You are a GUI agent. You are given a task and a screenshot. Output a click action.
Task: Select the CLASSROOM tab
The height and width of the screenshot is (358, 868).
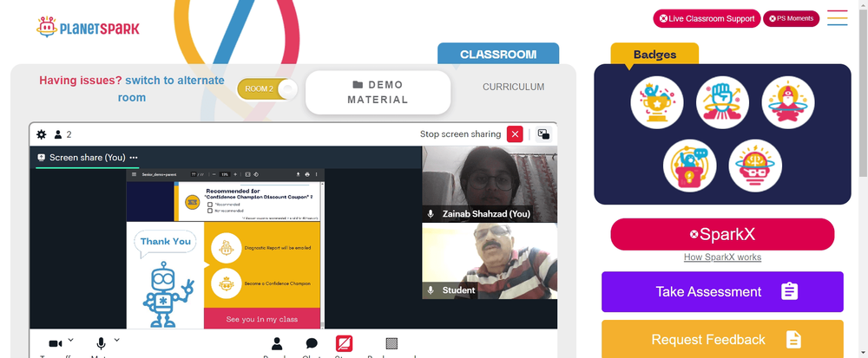pyautogui.click(x=498, y=55)
